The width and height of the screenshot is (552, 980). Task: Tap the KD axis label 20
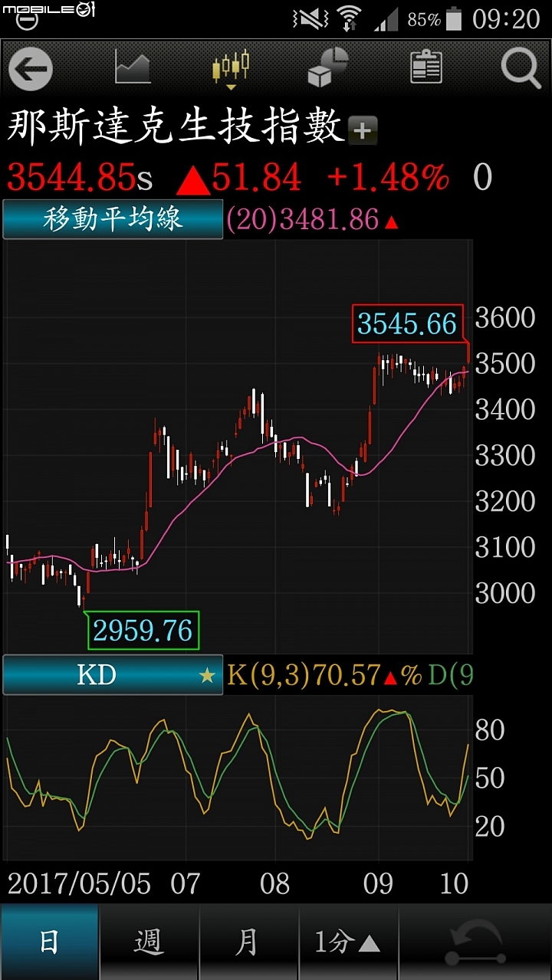(x=490, y=826)
